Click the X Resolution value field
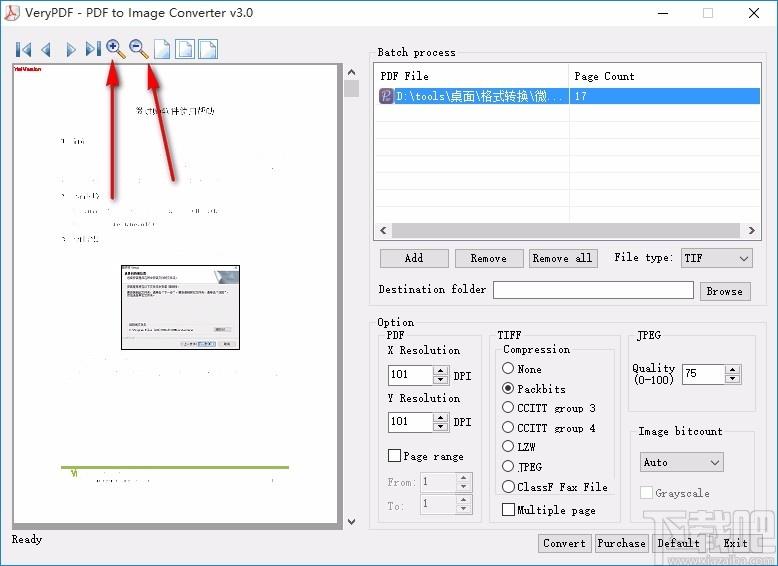Screen dimensions: 778x566 410,375
